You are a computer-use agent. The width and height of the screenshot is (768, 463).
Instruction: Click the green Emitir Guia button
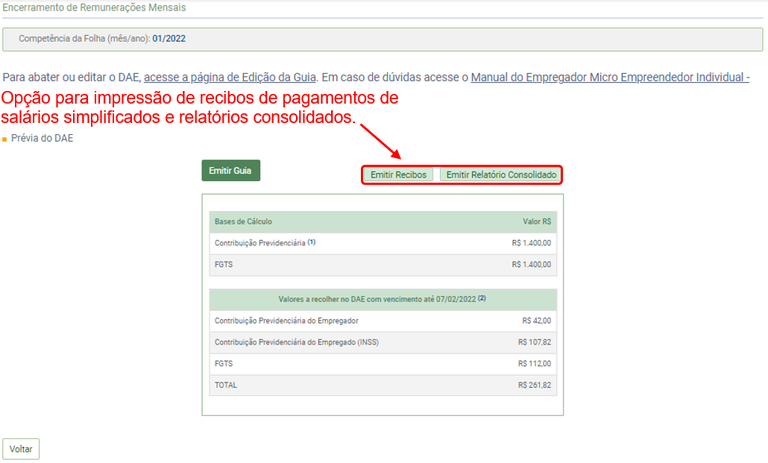[x=230, y=170]
